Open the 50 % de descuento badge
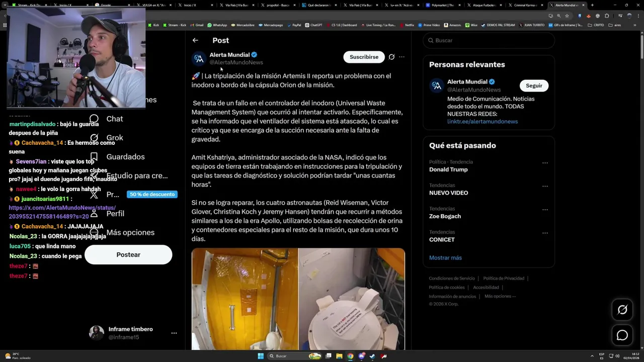 (x=152, y=194)
